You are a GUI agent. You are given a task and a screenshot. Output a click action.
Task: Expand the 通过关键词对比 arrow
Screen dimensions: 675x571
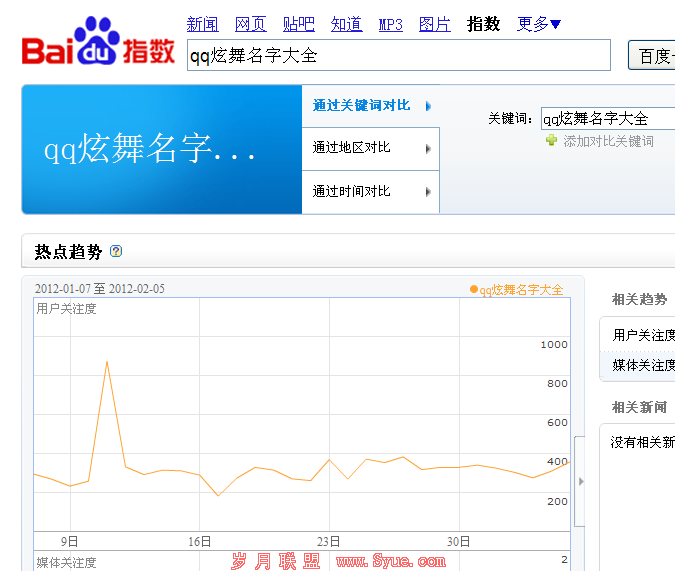428,106
